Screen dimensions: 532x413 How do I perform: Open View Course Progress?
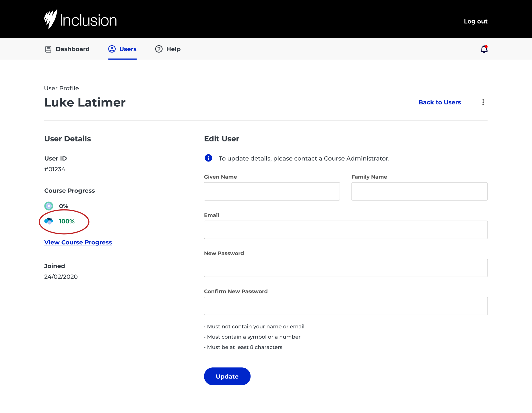[78, 242]
